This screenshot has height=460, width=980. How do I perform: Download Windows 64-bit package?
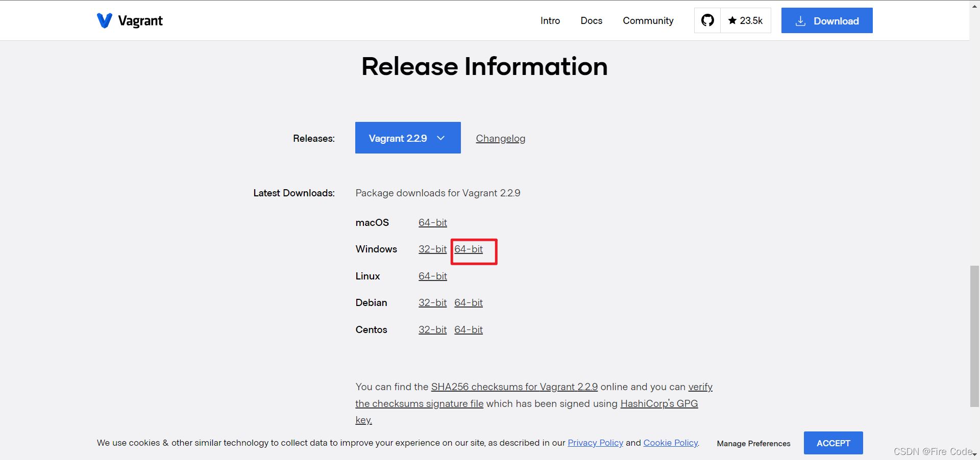[468, 249]
